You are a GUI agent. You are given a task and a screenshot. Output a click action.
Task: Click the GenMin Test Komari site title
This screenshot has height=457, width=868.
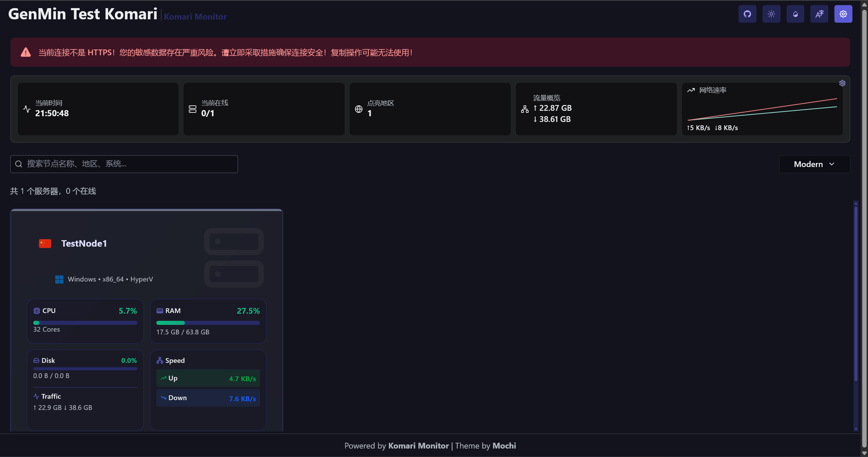tap(83, 14)
